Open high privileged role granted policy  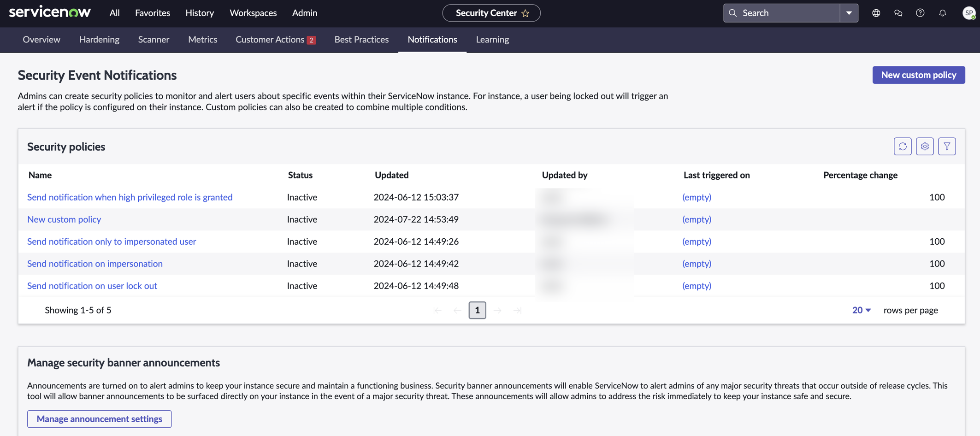tap(130, 197)
